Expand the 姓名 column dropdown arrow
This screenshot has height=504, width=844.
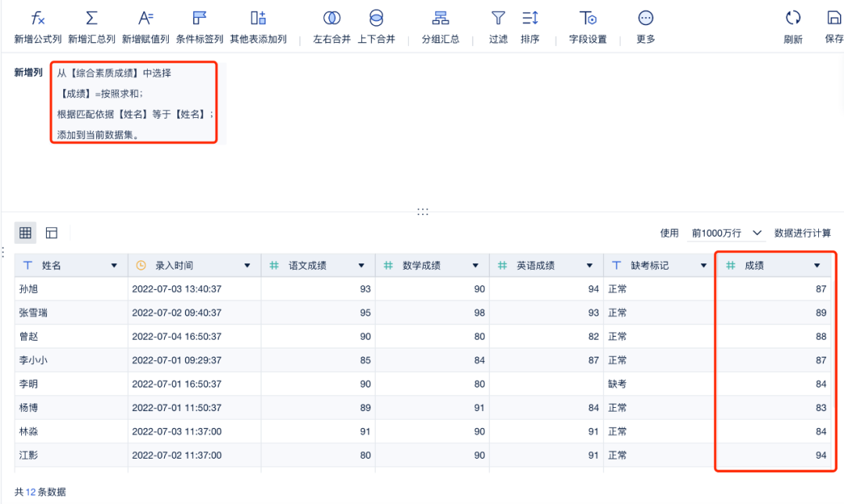(x=114, y=266)
